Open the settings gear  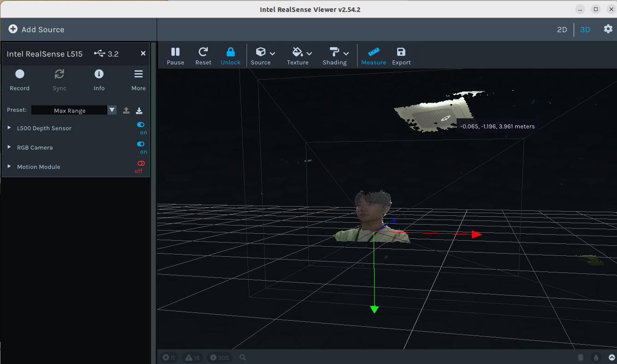608,29
